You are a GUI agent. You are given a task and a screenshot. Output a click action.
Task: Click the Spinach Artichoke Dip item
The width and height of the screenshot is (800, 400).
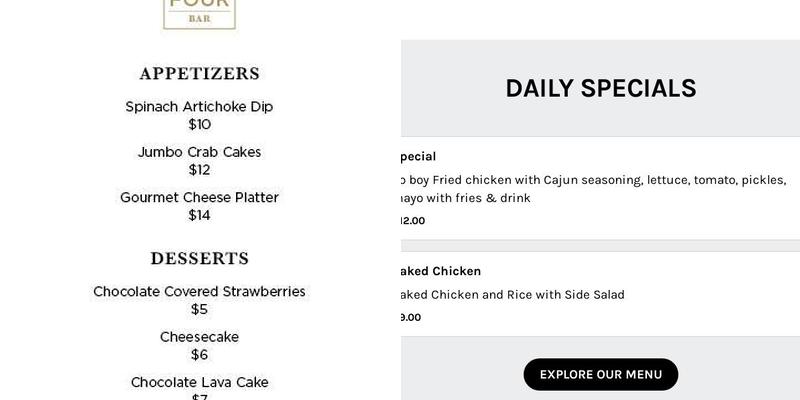pyautogui.click(x=199, y=107)
